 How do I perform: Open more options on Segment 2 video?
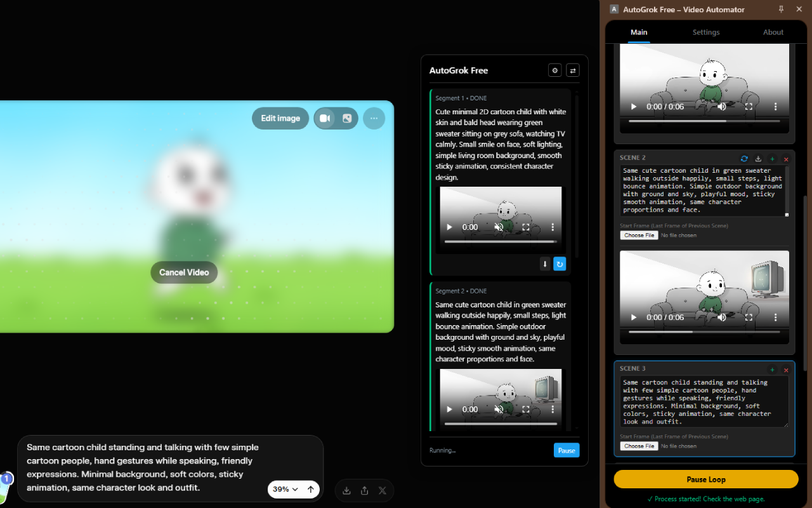click(x=553, y=410)
